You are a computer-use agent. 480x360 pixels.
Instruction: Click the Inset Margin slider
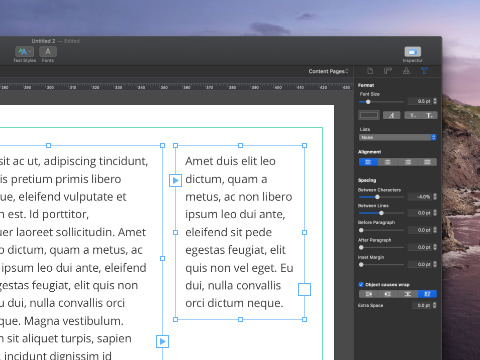pyautogui.click(x=381, y=265)
